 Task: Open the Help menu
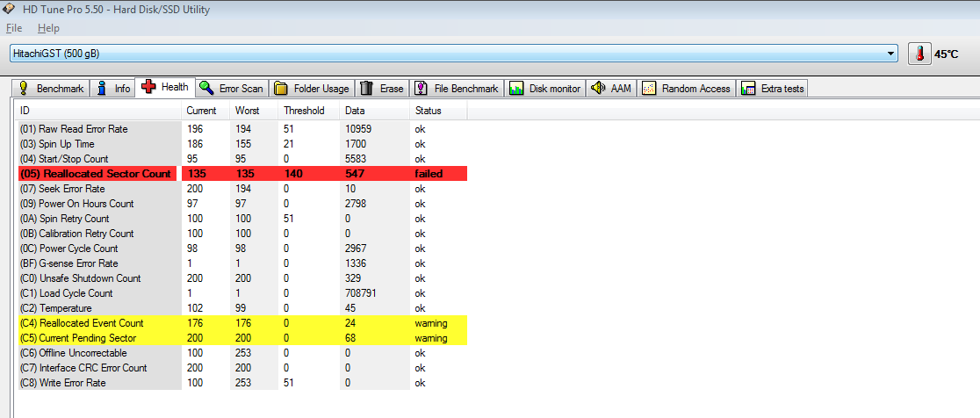(48, 28)
